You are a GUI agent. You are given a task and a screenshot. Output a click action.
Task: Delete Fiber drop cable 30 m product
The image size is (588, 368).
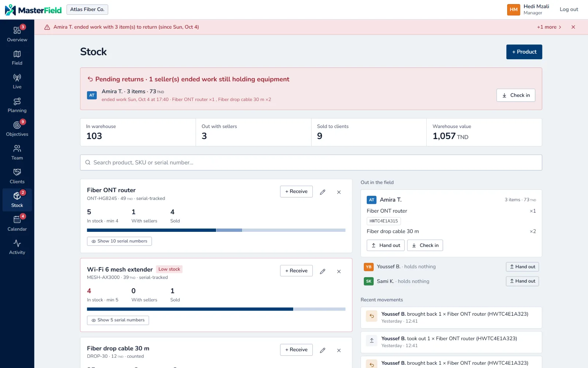(x=339, y=350)
